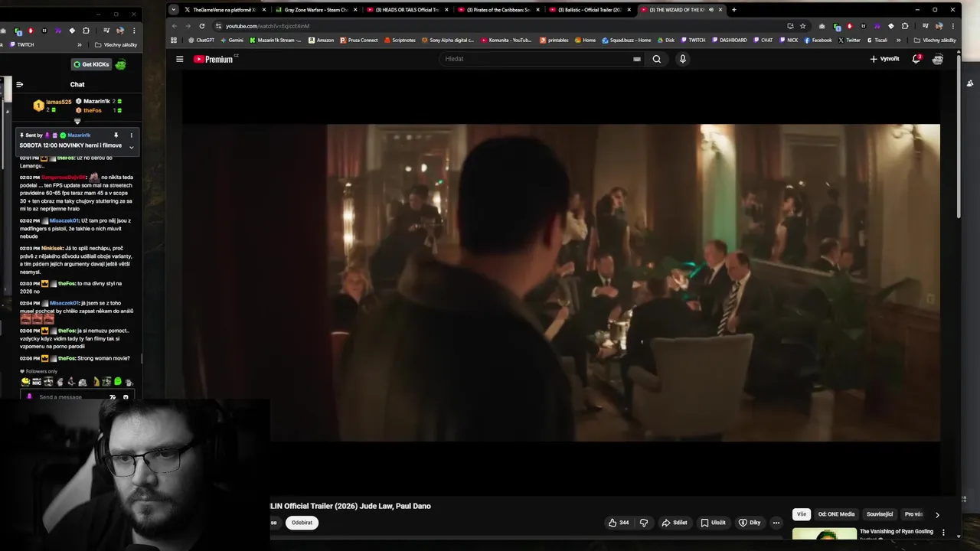Collapse Kick chat with arrow-lines icon
Screen dimensions: 980x551
click(x=19, y=84)
